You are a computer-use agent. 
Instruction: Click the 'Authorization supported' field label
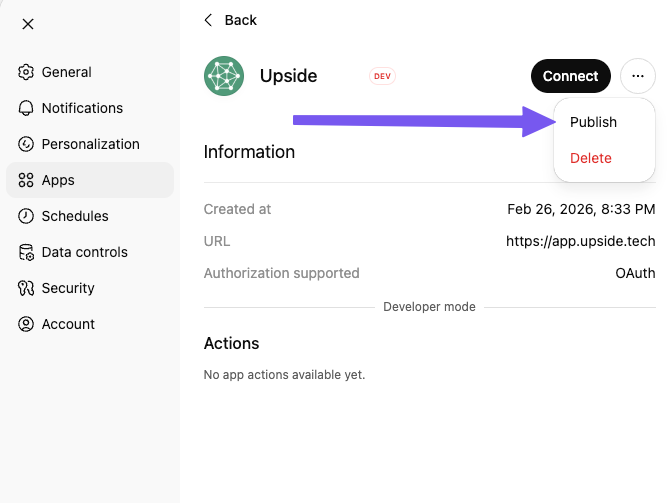pos(282,273)
